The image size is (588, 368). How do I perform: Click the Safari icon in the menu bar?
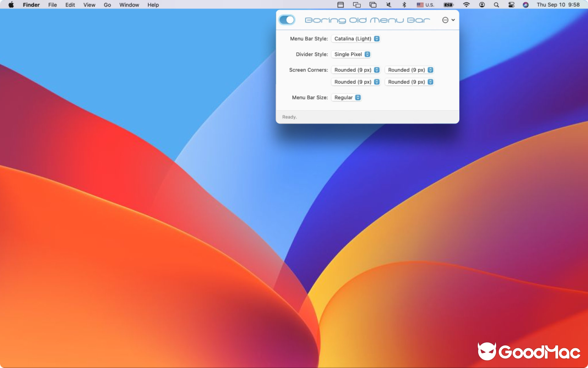coord(525,5)
